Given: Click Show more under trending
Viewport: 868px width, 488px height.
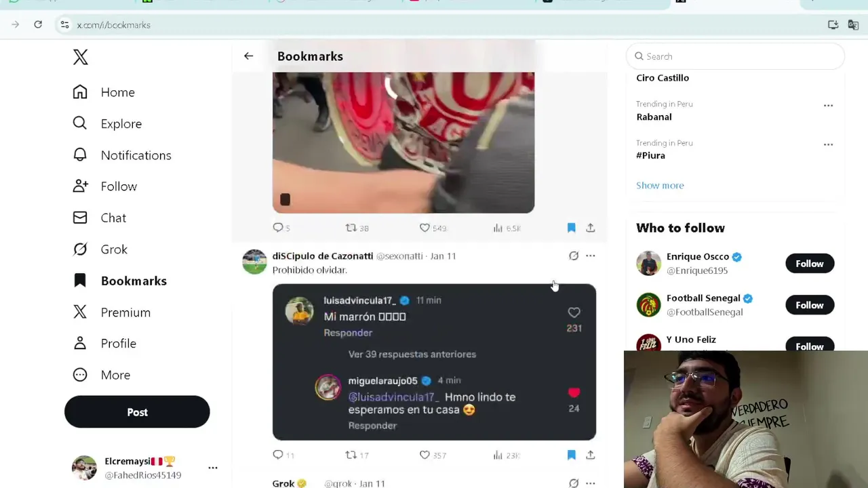Looking at the screenshot, I should (660, 185).
